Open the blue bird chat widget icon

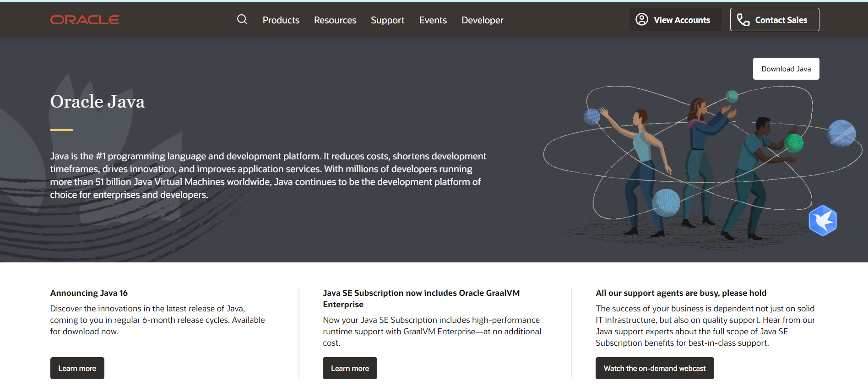(823, 220)
